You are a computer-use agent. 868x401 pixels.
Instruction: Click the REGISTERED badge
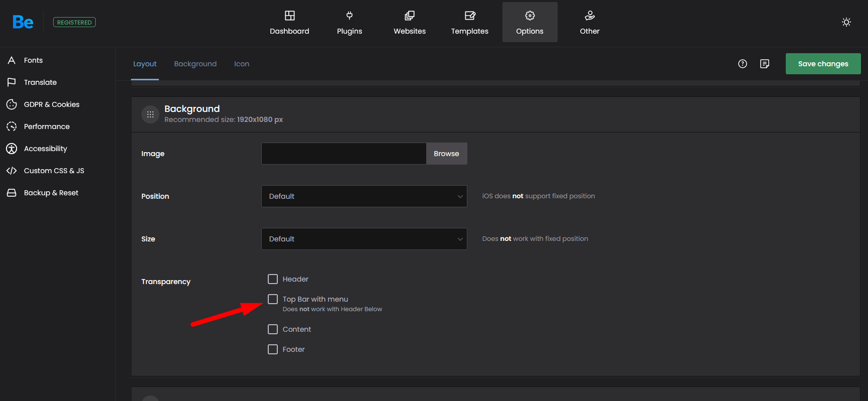74,23
